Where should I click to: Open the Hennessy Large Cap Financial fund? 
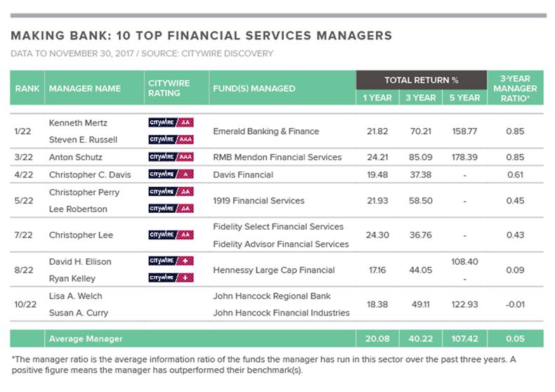click(273, 270)
